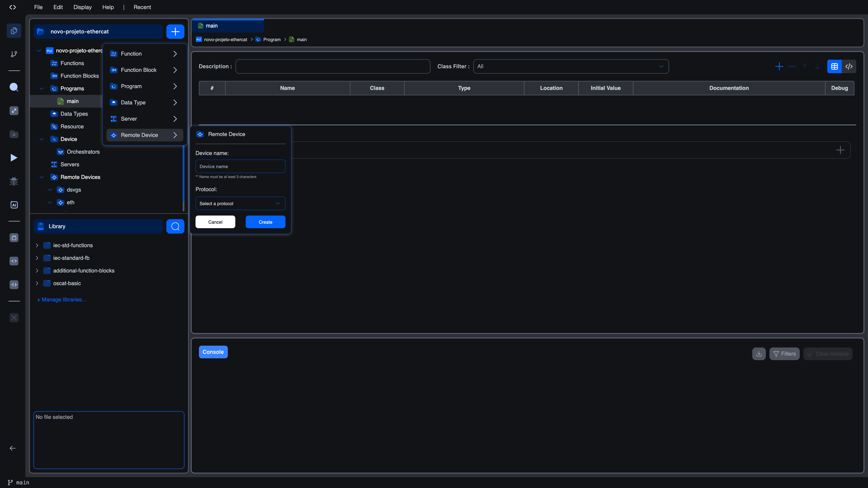The image size is (868, 488).
Task: Open the Manage libraries link
Action: (x=62, y=299)
